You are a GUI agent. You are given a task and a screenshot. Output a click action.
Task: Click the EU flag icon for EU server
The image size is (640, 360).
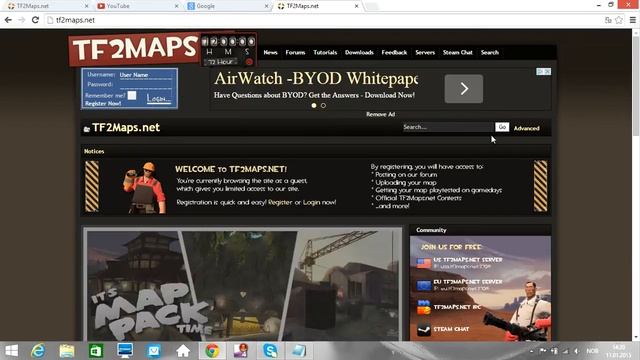coord(424,285)
